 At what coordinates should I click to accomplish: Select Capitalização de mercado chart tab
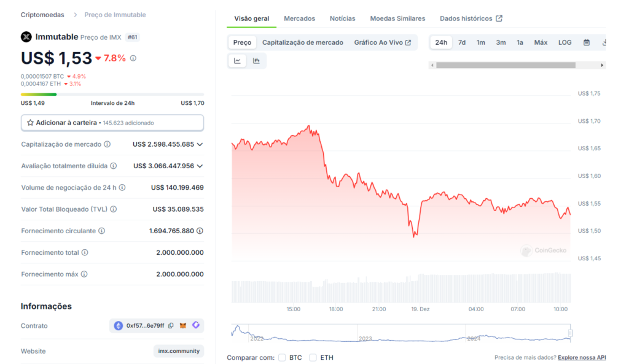pyautogui.click(x=303, y=42)
